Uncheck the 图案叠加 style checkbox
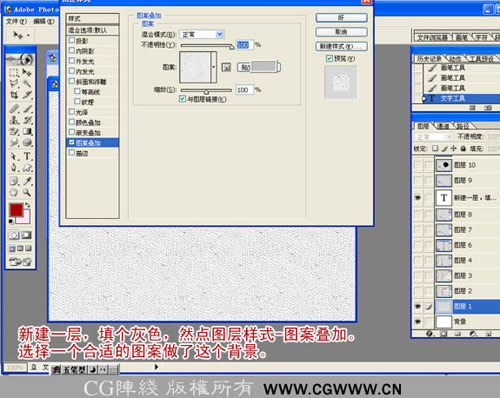Image resolution: width=500 pixels, height=398 pixels. pyautogui.click(x=72, y=142)
